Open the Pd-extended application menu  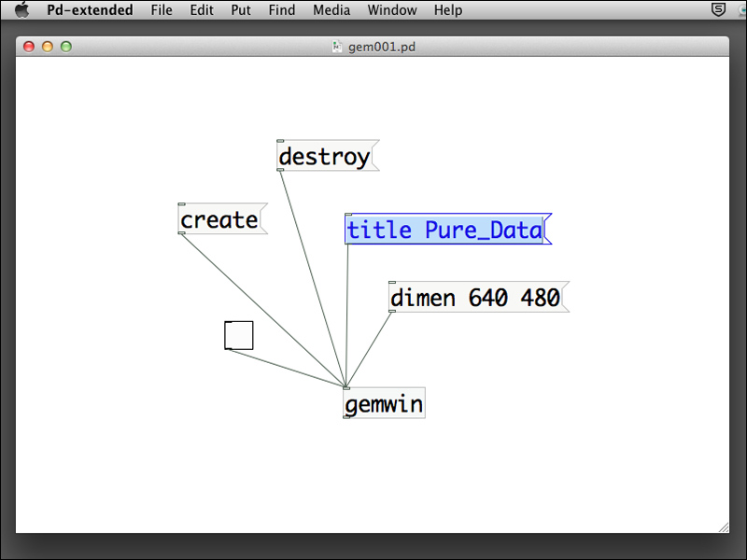point(90,10)
